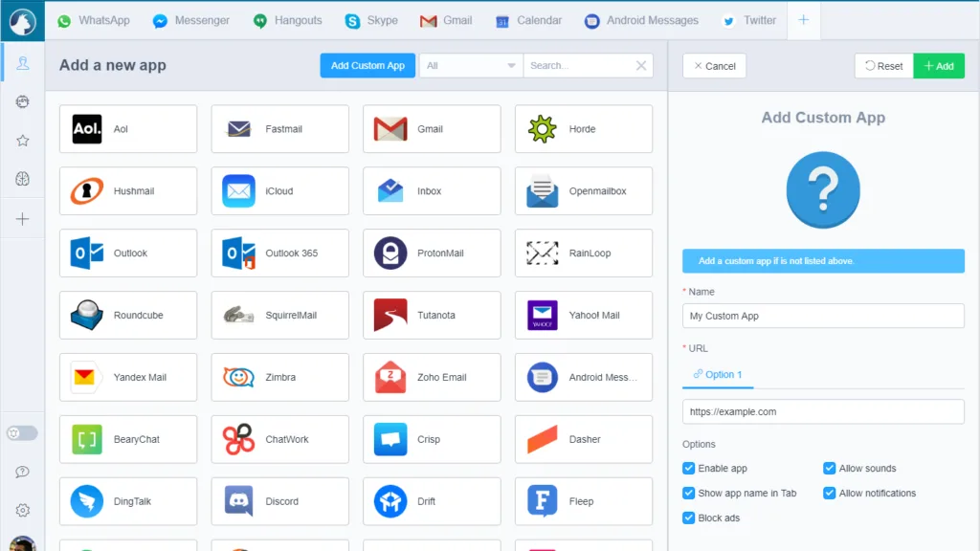The width and height of the screenshot is (980, 551).
Task: Flip the sidebar toggle switch
Action: (x=22, y=433)
